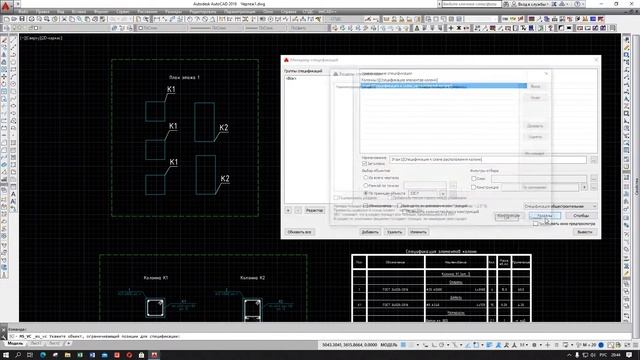
Task: Click minus button under specification groups
Action: 298,210
